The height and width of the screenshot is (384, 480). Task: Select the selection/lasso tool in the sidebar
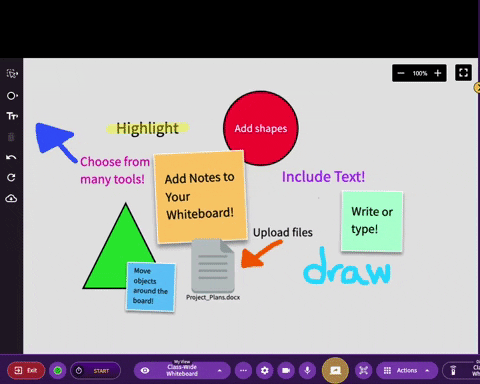pyautogui.click(x=12, y=73)
